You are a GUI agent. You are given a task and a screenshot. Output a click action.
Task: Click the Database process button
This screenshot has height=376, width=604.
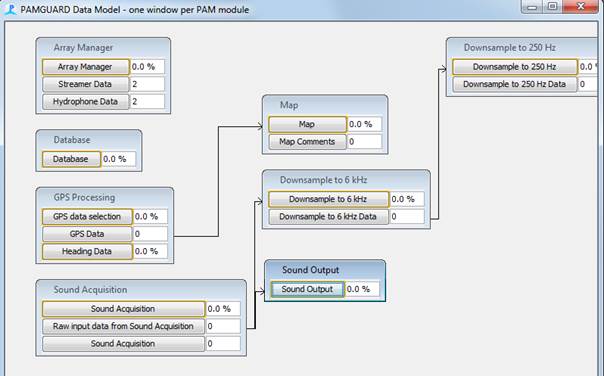coord(71,159)
